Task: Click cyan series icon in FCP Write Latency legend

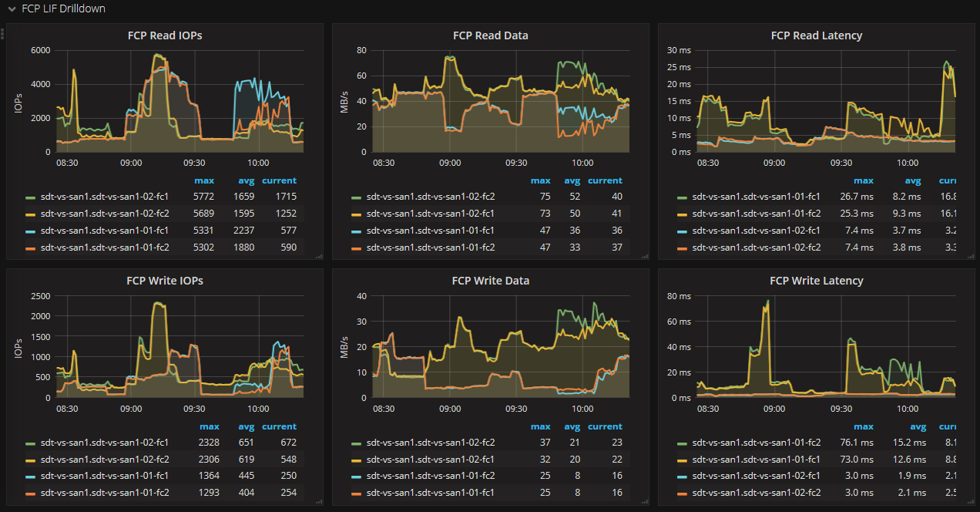Action: tap(682, 476)
